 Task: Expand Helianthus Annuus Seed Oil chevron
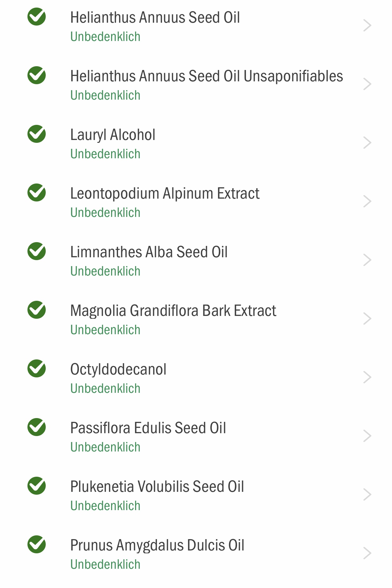pyautogui.click(x=367, y=26)
